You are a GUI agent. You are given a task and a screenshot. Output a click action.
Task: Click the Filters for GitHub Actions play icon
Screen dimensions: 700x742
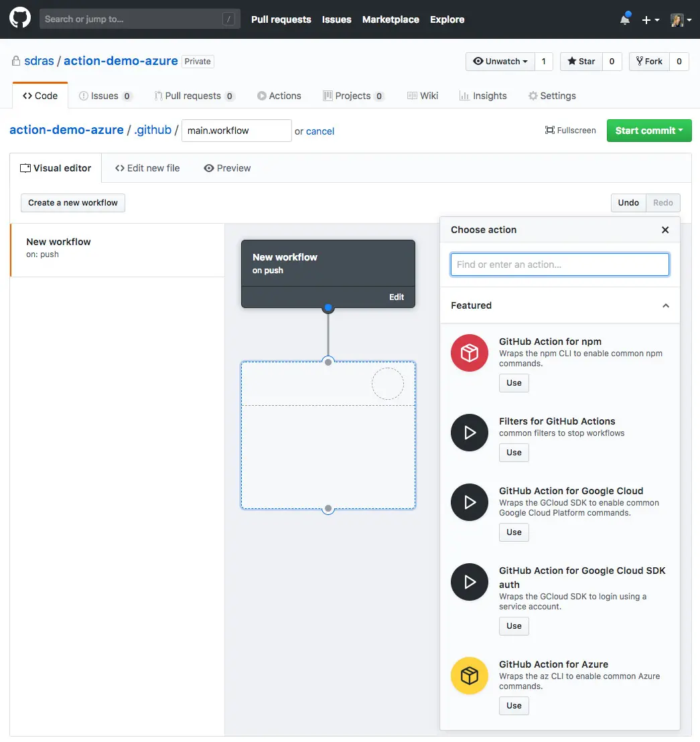click(469, 433)
